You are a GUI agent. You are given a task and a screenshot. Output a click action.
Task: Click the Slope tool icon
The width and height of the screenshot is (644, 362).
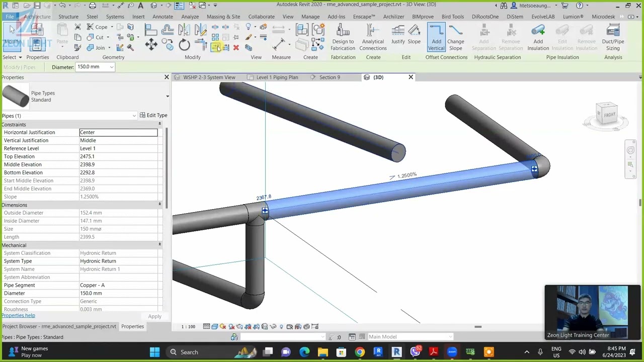(x=414, y=34)
